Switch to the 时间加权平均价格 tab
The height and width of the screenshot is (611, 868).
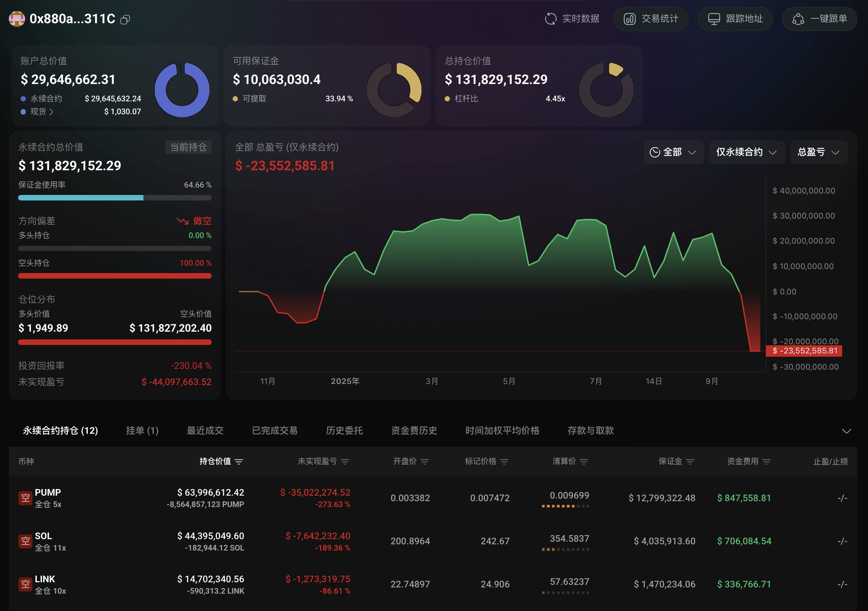(502, 430)
